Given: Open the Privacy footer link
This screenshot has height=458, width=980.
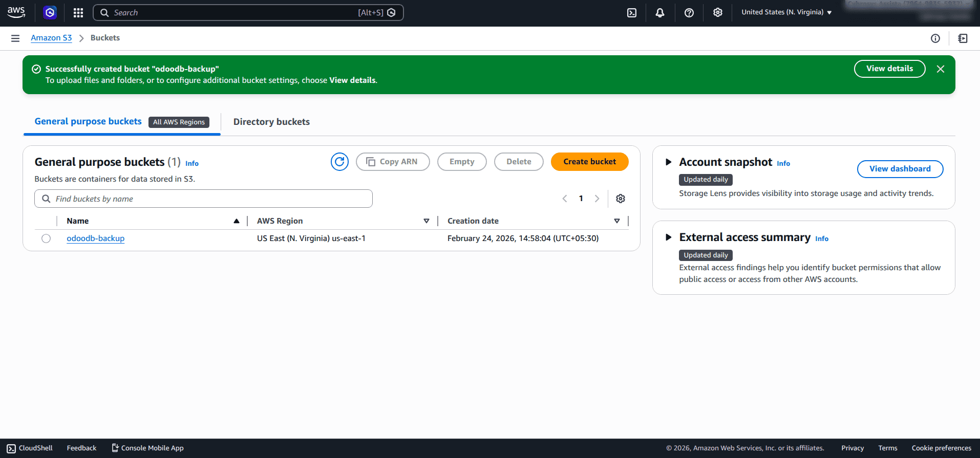Looking at the screenshot, I should 853,448.
